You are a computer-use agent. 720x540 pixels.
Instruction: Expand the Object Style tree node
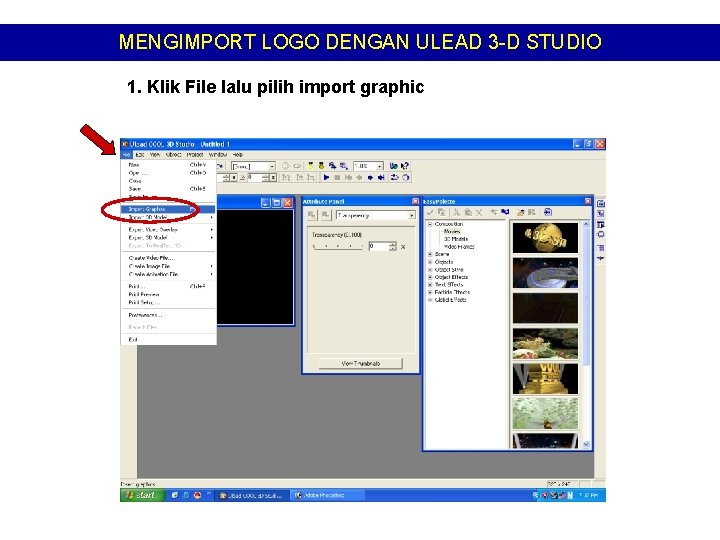430,270
